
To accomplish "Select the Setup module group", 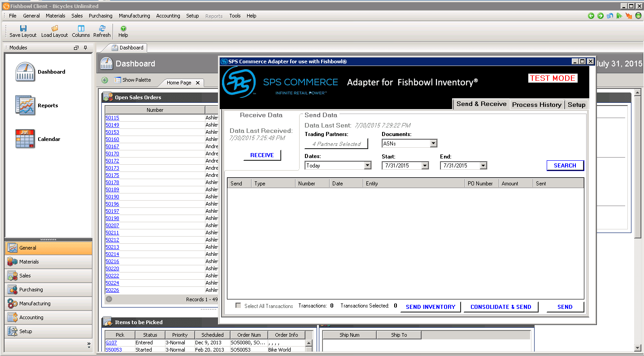I will (48, 331).
